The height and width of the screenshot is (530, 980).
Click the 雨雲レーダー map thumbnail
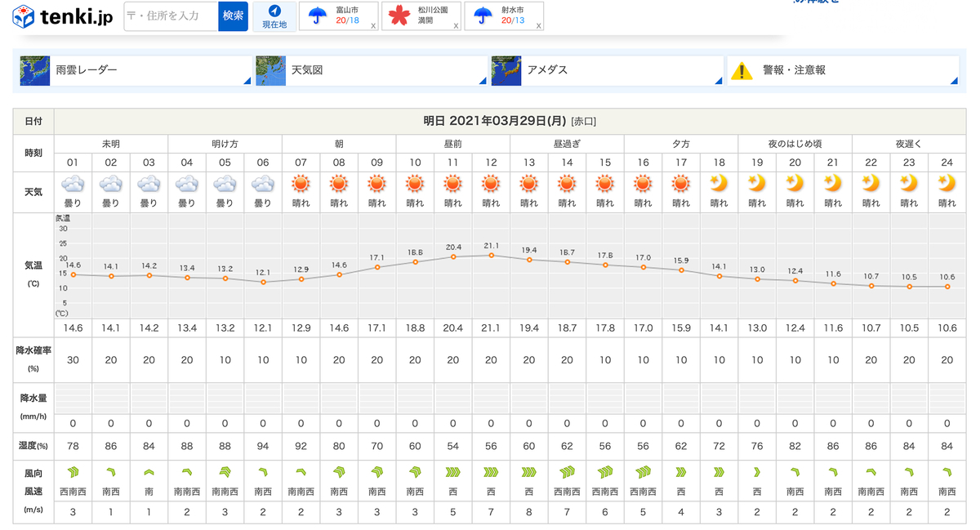pos(35,70)
